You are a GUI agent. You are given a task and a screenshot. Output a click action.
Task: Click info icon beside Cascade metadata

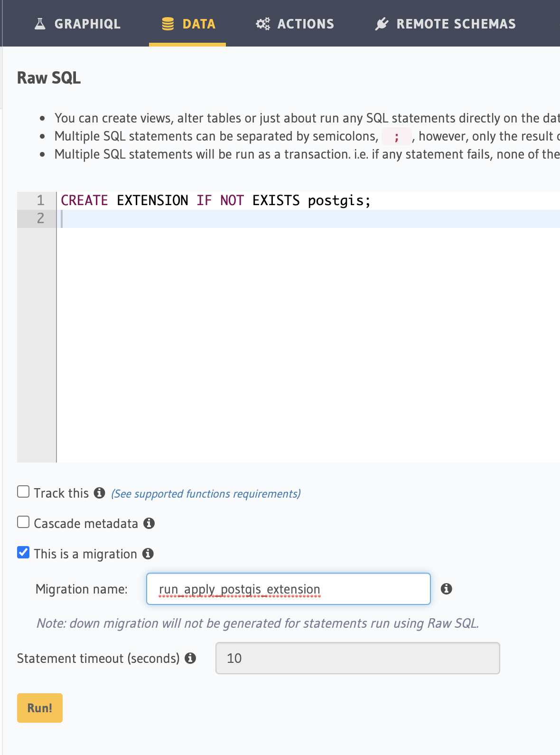click(149, 523)
